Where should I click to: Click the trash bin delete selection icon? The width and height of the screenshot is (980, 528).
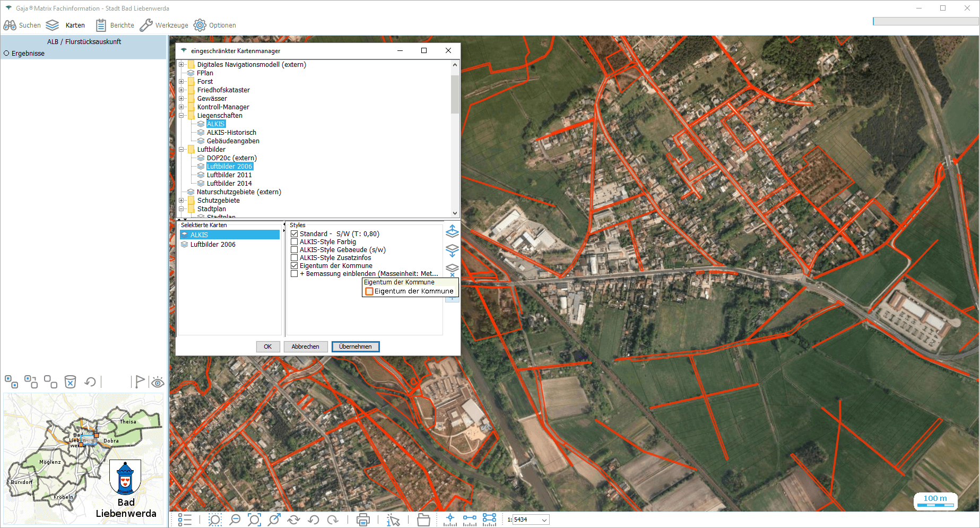tap(70, 382)
